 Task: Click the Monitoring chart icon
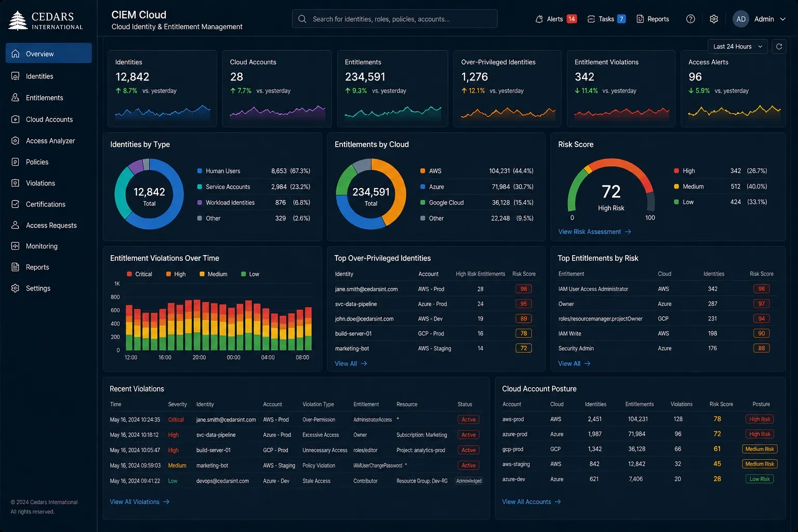[x=16, y=246]
